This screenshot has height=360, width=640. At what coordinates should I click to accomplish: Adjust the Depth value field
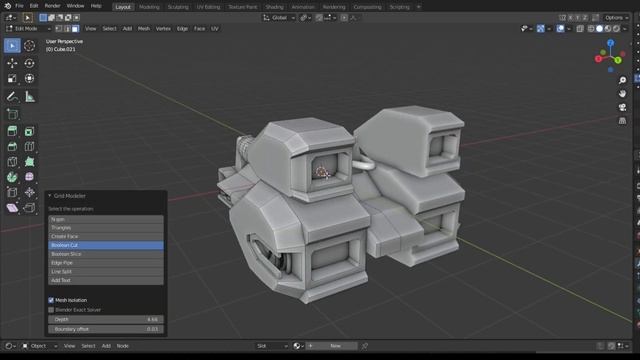tap(106, 320)
